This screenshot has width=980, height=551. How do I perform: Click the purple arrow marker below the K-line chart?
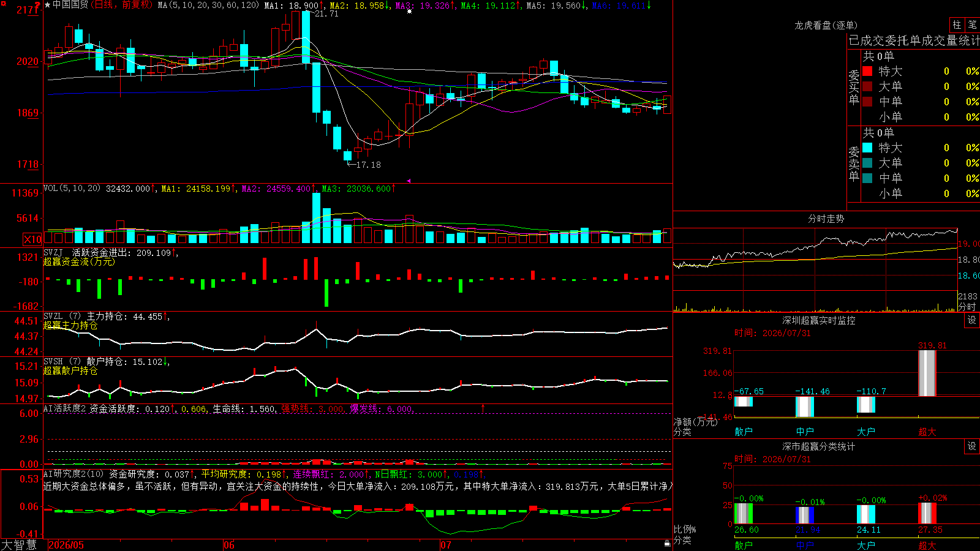click(409, 181)
